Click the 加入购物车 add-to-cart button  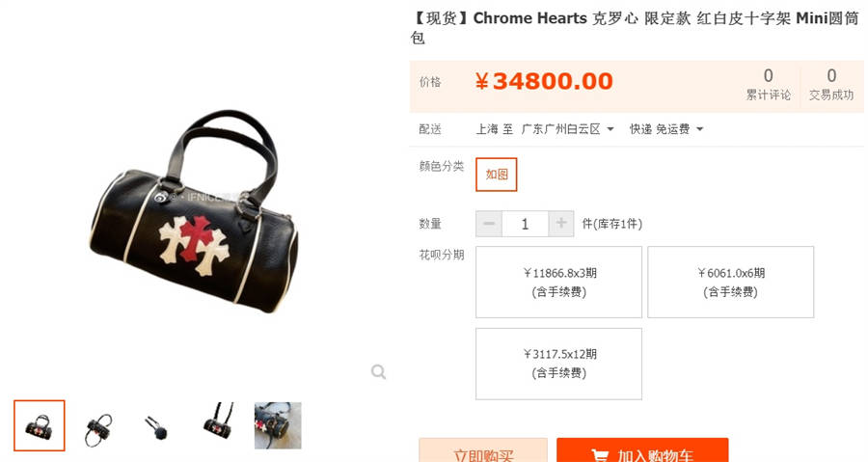point(642,450)
